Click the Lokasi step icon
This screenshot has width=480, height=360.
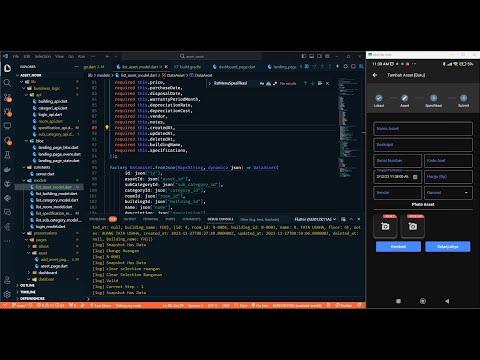tap(379, 98)
